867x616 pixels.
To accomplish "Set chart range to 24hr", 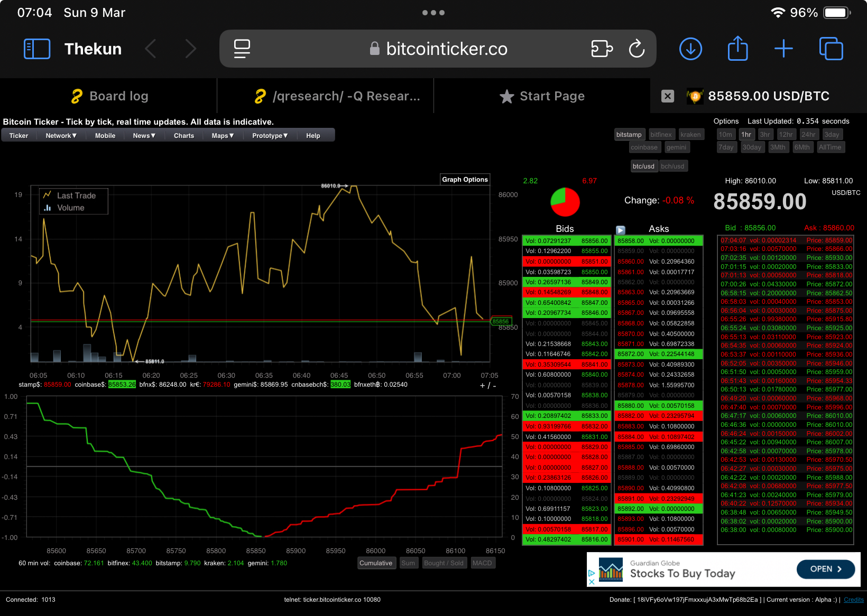I will 808,135.
